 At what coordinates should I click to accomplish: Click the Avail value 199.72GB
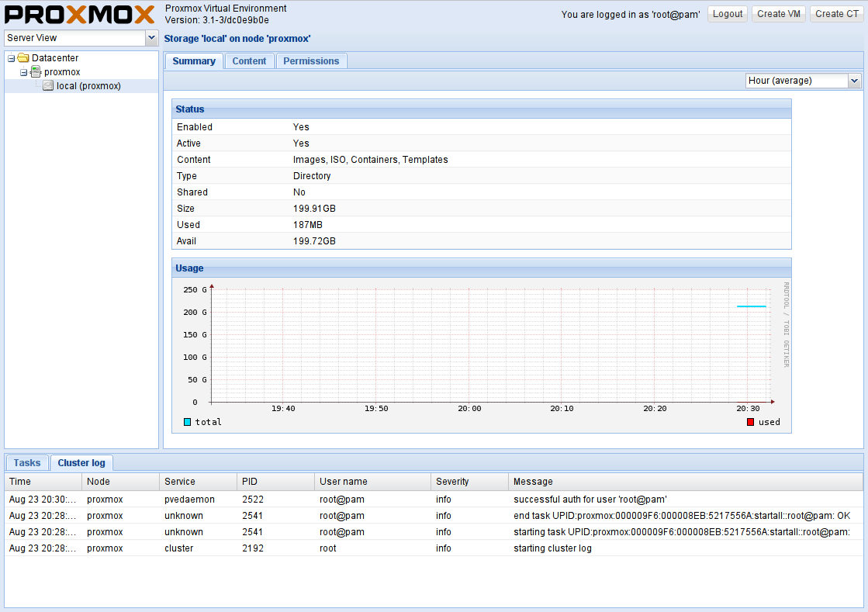pos(314,241)
